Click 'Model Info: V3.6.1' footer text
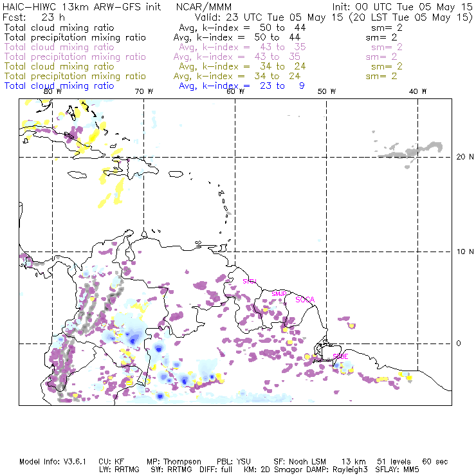Image resolution: width=476 pixels, height=476 pixels. click(53, 462)
